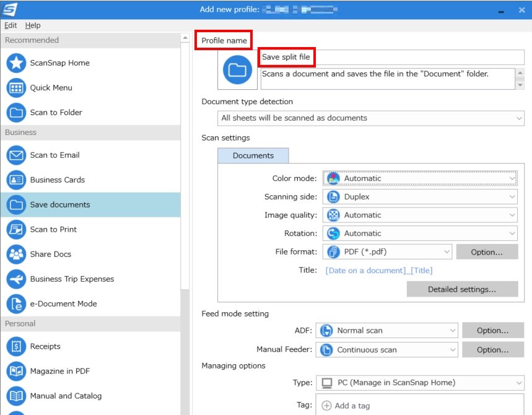Click the description box scroll down arrow
532x415 pixels.
tap(520, 85)
